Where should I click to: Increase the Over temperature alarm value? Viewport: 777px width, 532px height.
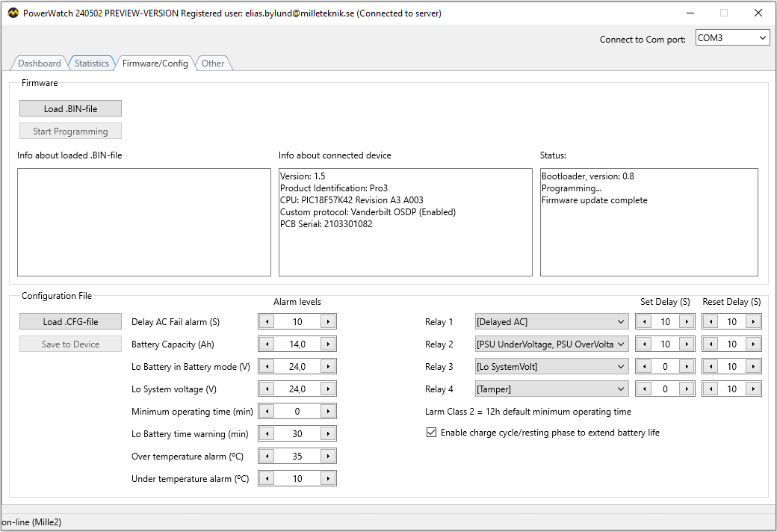[x=328, y=456]
